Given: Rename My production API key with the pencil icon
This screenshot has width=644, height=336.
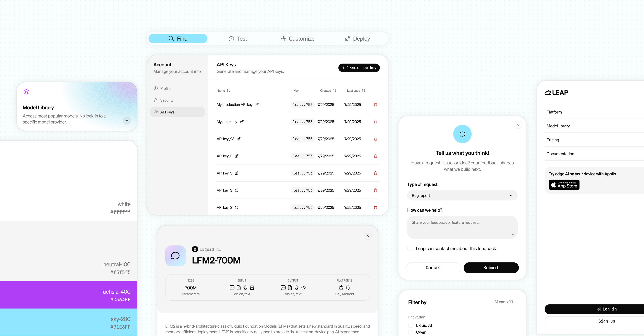Looking at the screenshot, I should [257, 104].
